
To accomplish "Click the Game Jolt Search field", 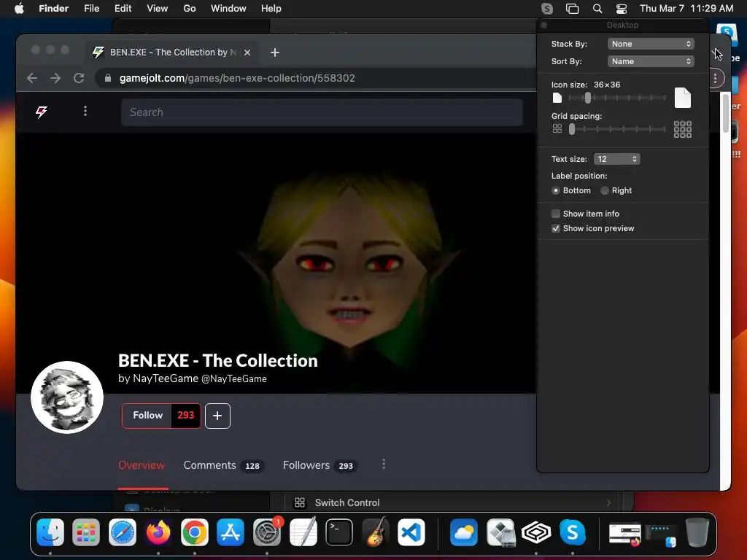I will click(322, 112).
